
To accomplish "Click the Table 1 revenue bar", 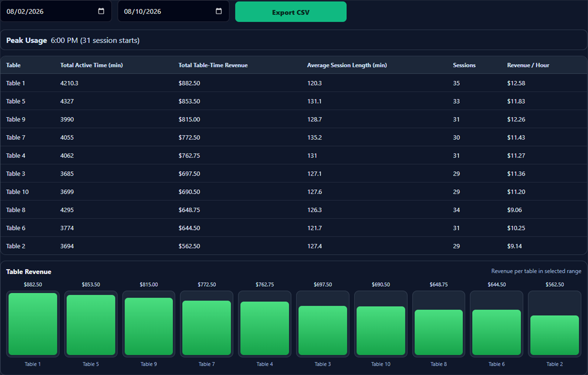I will click(33, 324).
